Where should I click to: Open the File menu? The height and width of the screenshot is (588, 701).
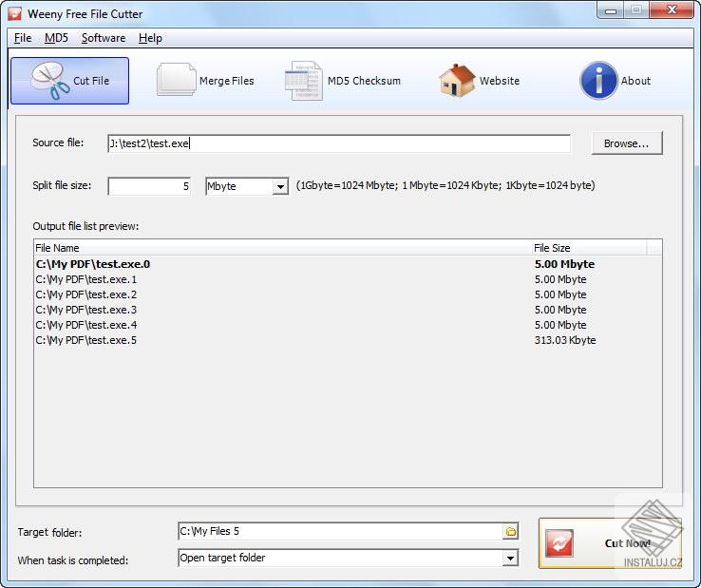(23, 38)
